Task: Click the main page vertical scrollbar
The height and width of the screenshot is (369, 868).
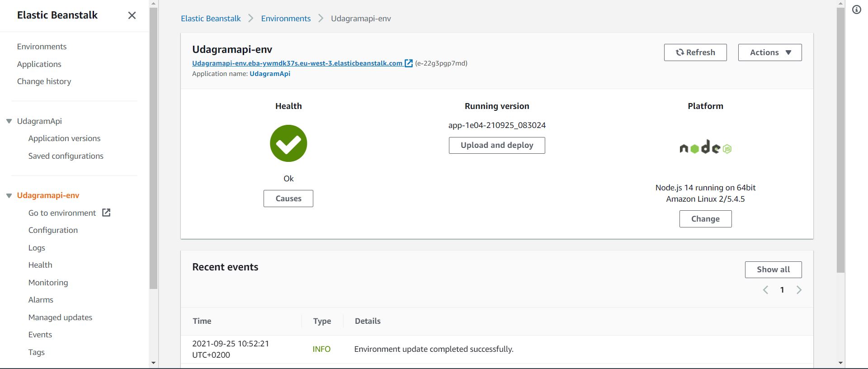Action: click(840, 140)
